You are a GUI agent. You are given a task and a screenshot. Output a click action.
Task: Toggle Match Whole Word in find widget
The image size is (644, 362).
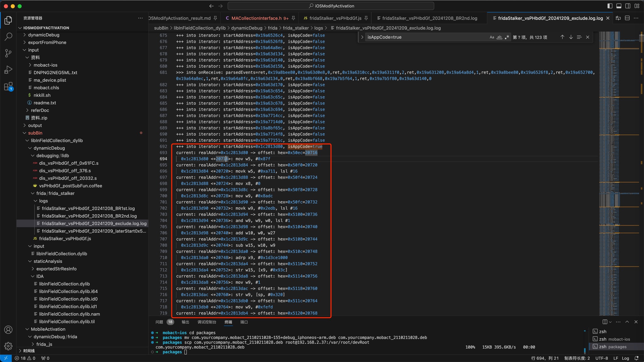coord(499,37)
